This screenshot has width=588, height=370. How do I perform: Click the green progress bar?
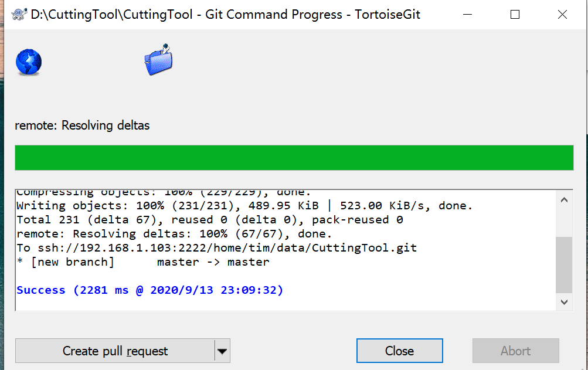[x=294, y=158]
